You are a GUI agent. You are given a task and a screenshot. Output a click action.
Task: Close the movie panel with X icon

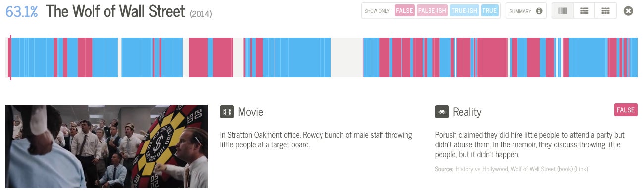pos(628,11)
